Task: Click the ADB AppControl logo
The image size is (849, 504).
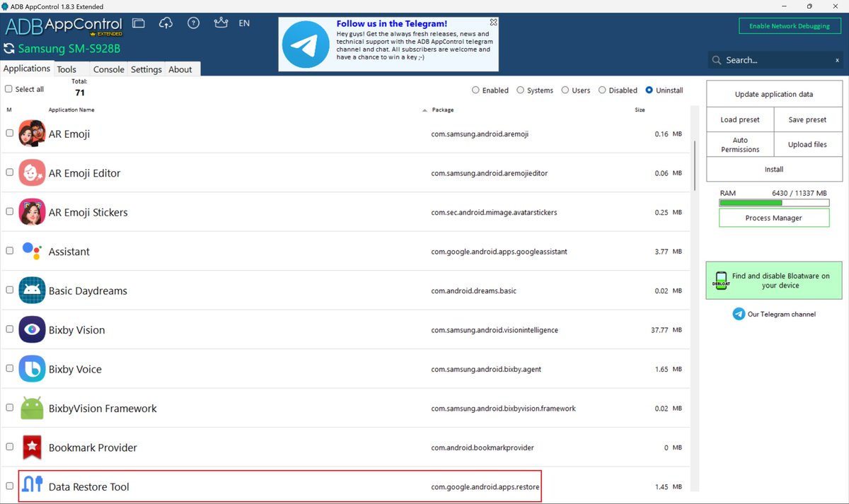Action: (x=64, y=28)
